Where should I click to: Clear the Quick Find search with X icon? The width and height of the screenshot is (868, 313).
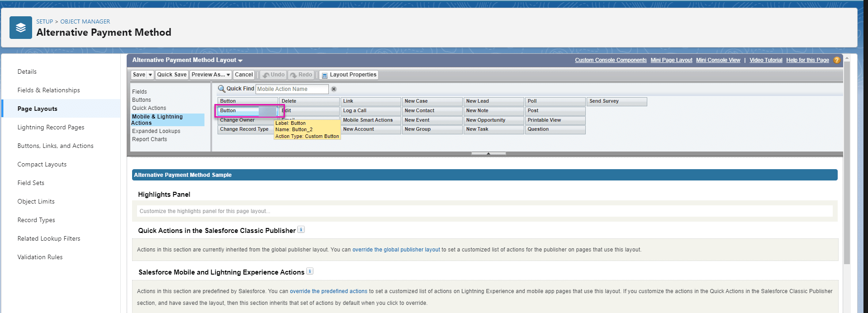click(x=334, y=89)
